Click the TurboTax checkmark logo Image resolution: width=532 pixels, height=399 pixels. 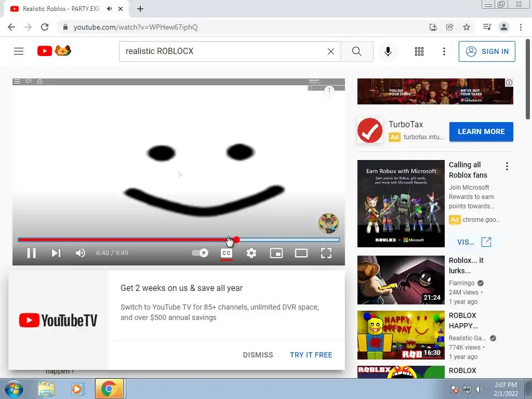click(370, 130)
